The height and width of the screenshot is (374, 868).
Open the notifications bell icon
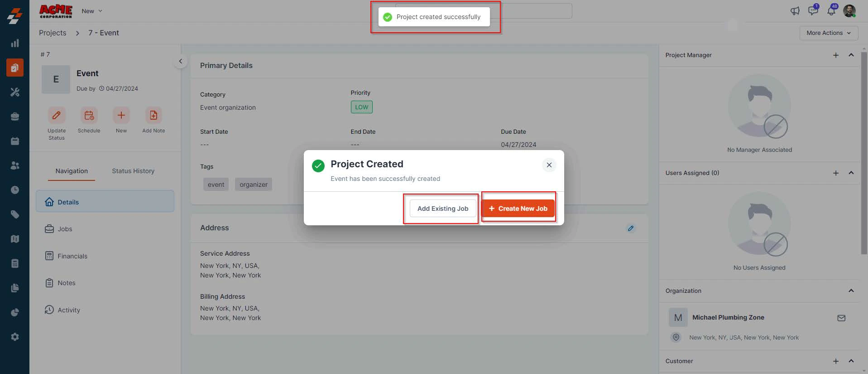click(x=831, y=10)
